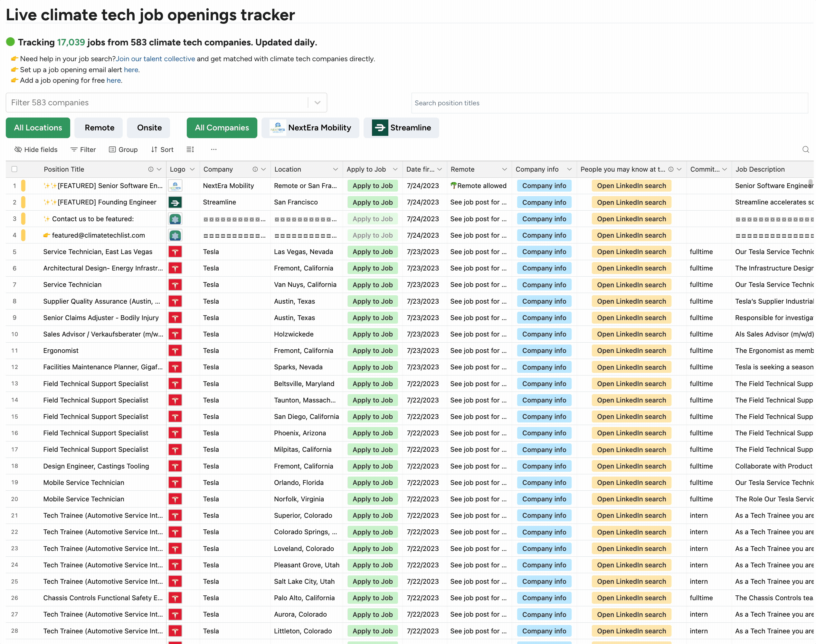The width and height of the screenshot is (816, 644).
Task: Click 'Design Engineer, Castings Tooling' title
Action: click(x=96, y=466)
